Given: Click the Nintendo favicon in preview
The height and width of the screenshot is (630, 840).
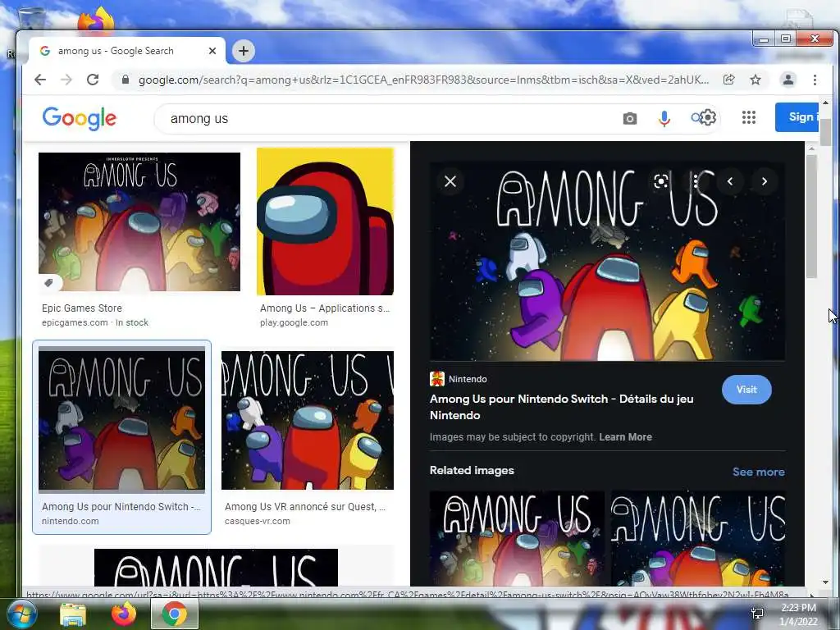Looking at the screenshot, I should (x=437, y=379).
